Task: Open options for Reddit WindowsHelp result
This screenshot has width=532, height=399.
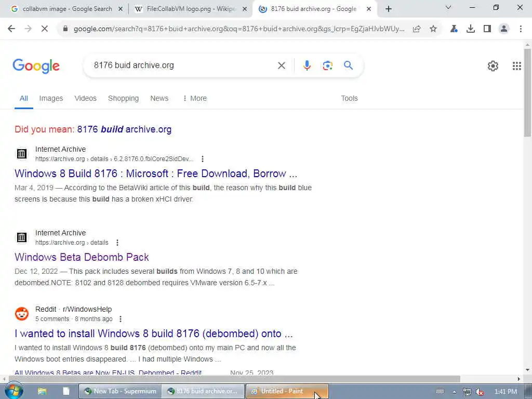Action: point(121,319)
